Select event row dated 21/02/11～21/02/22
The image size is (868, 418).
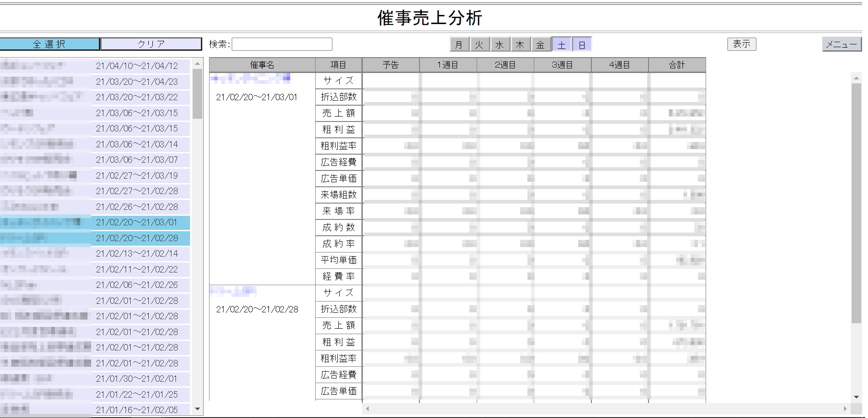click(x=95, y=269)
